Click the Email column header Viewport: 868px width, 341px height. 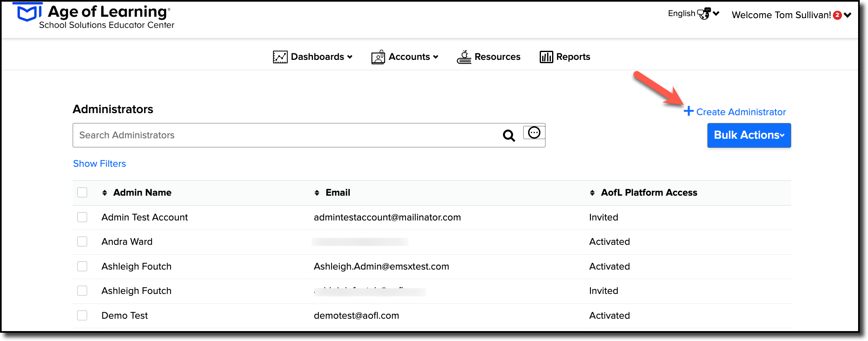point(338,193)
